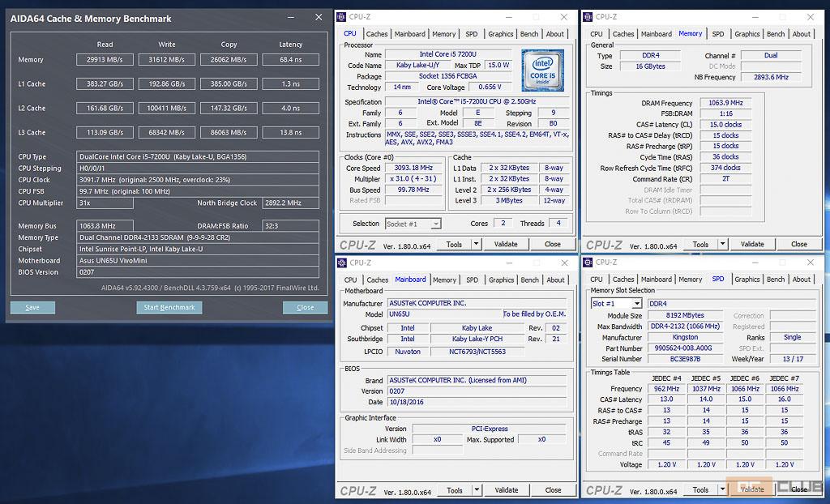Image resolution: width=830 pixels, height=504 pixels.
Task: Minimize the top-right CPU-Z Memory window
Action: (x=755, y=17)
